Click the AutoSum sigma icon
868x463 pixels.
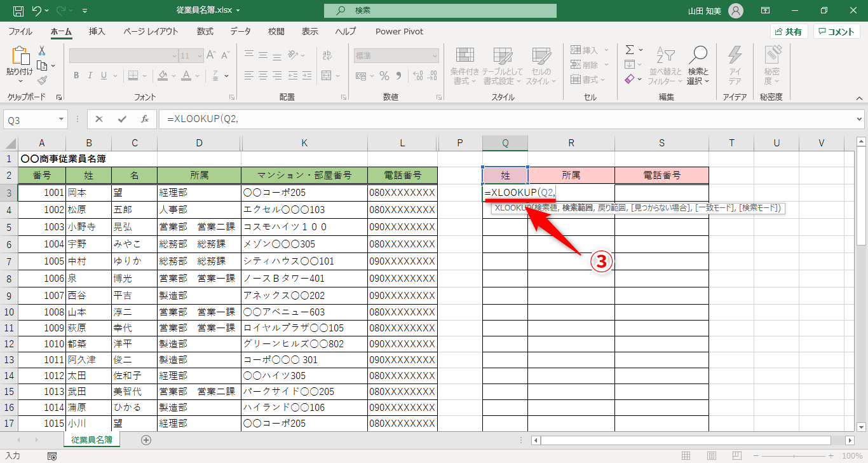pyautogui.click(x=630, y=50)
